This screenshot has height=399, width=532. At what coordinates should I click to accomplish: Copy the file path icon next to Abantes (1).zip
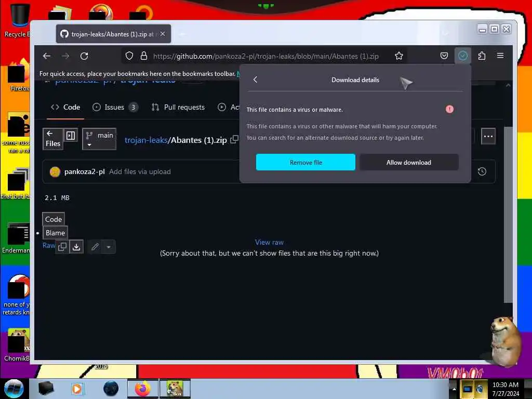point(234,139)
